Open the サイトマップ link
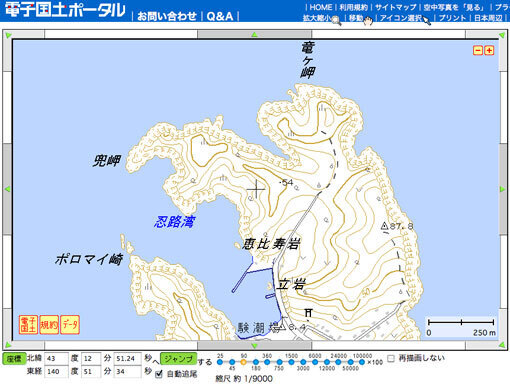Screen dimensions: 510x384 (395, 7)
